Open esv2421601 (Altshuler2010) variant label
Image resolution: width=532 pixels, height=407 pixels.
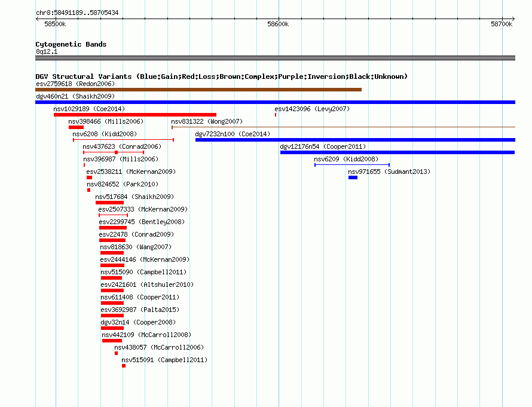[x=147, y=284]
